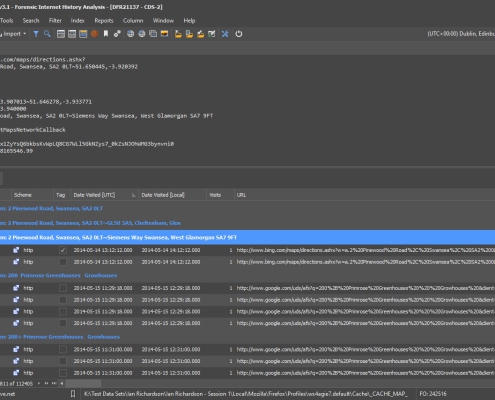Select highlighted group 'Siemens Way Swansea' row
Image resolution: width=495 pixels, height=400 pixels.
click(x=247, y=237)
